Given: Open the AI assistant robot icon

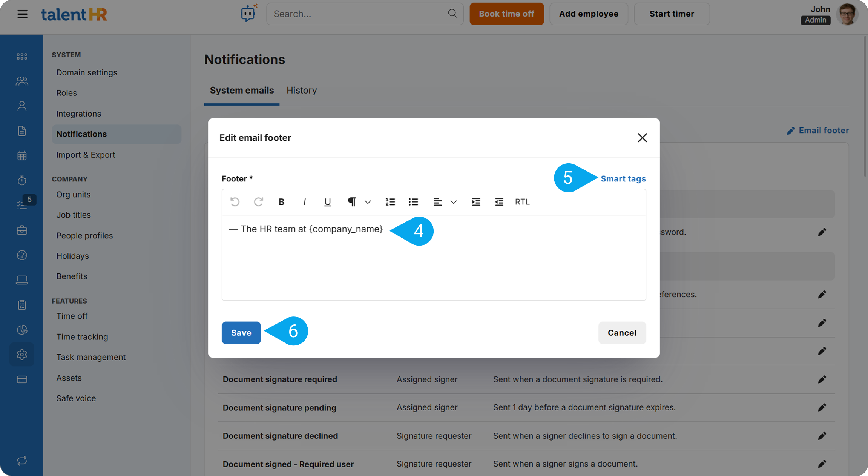Looking at the screenshot, I should coord(248,14).
